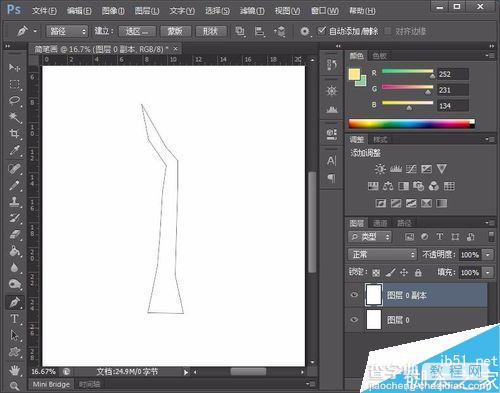Open the Color panel flyout menu
The width and height of the screenshot is (500, 393).
click(x=490, y=56)
